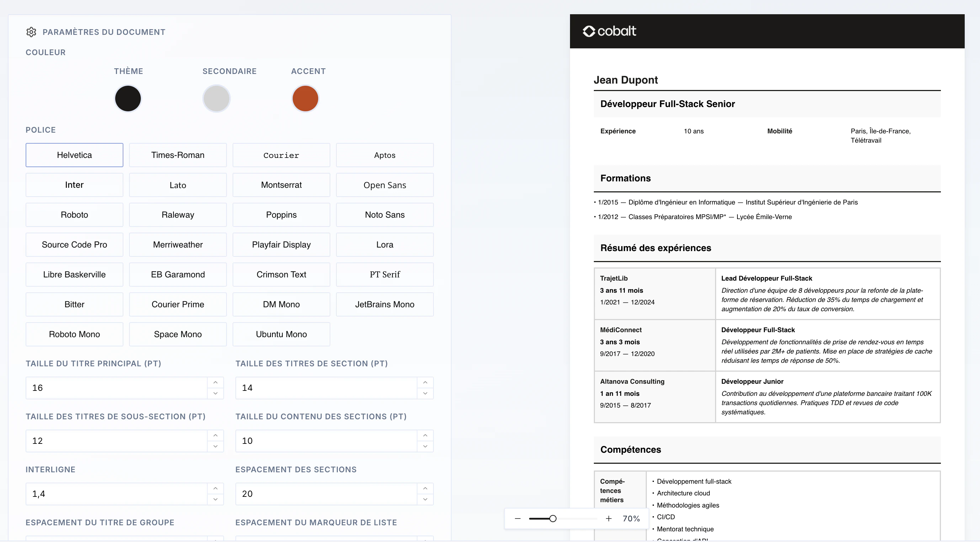The height and width of the screenshot is (542, 980).
Task: Choose the EB Garamond font
Action: 178,275
